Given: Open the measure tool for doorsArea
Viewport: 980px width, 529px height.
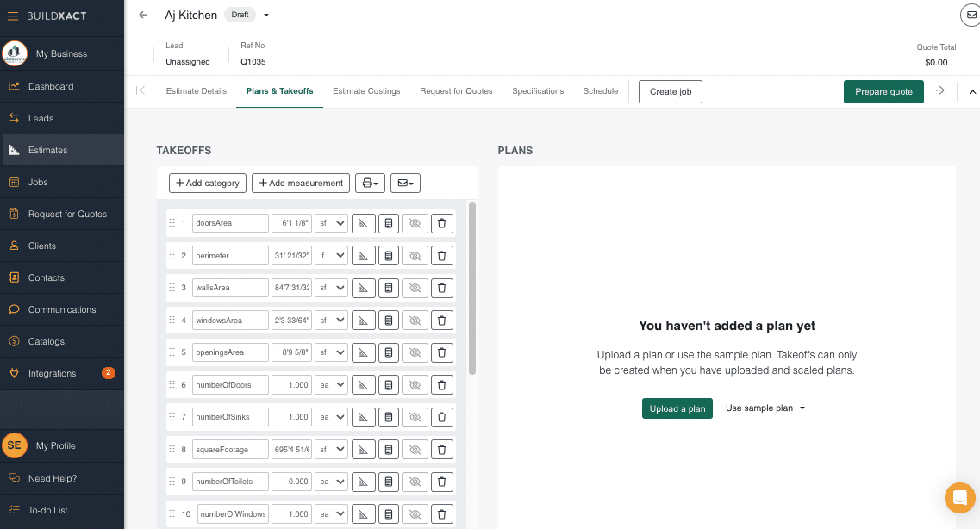Looking at the screenshot, I should (x=363, y=223).
